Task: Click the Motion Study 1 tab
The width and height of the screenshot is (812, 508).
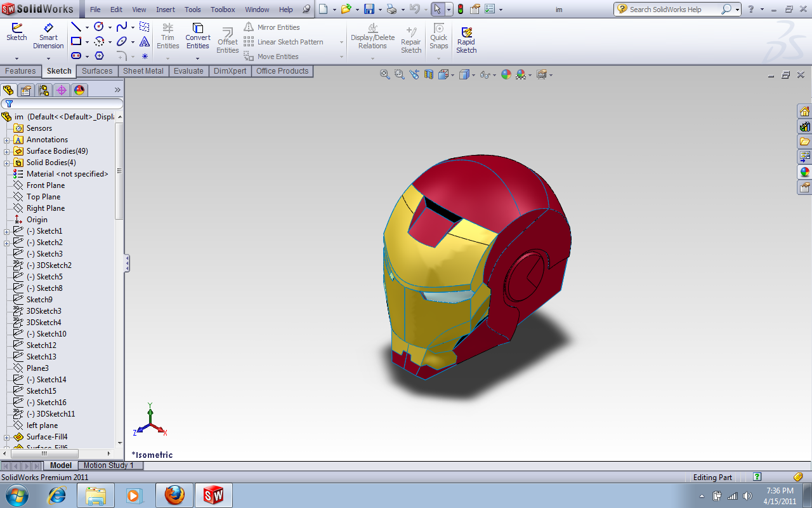Action: (108, 465)
